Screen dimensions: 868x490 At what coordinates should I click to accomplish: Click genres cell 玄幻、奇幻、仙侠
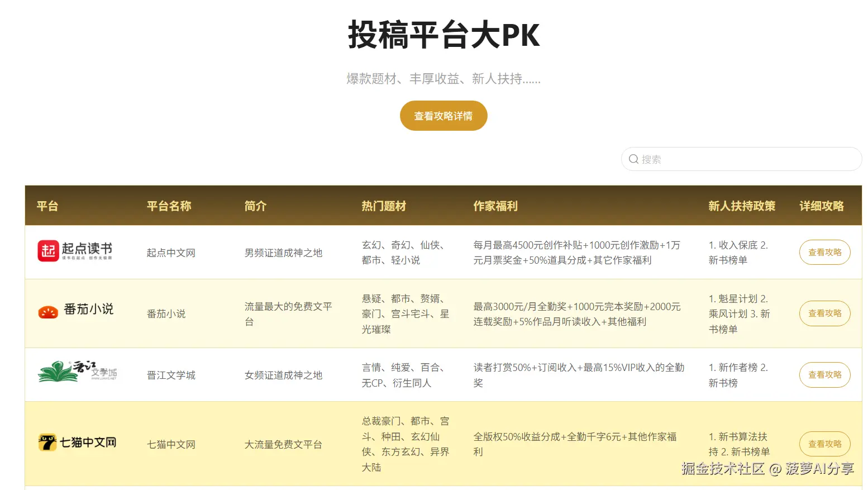point(404,253)
